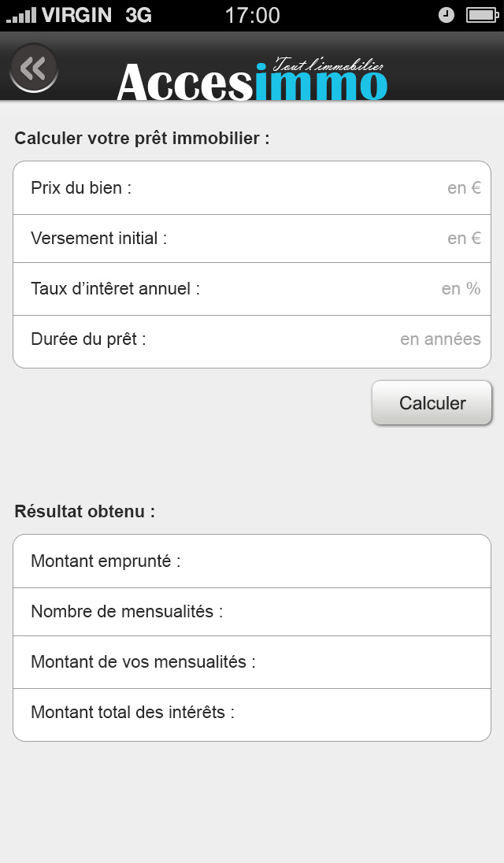Select the Taux d'intêret annuel field
Viewport: 504px width, 863px height.
coord(252,289)
